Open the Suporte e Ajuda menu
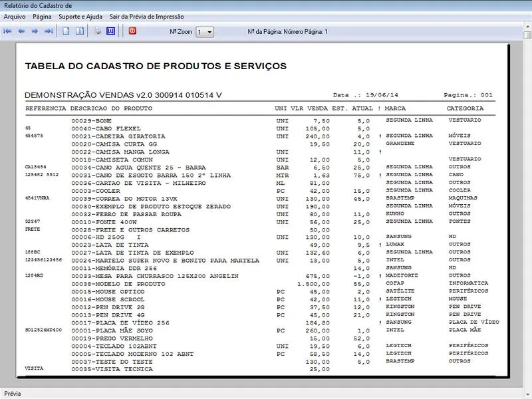 click(81, 16)
